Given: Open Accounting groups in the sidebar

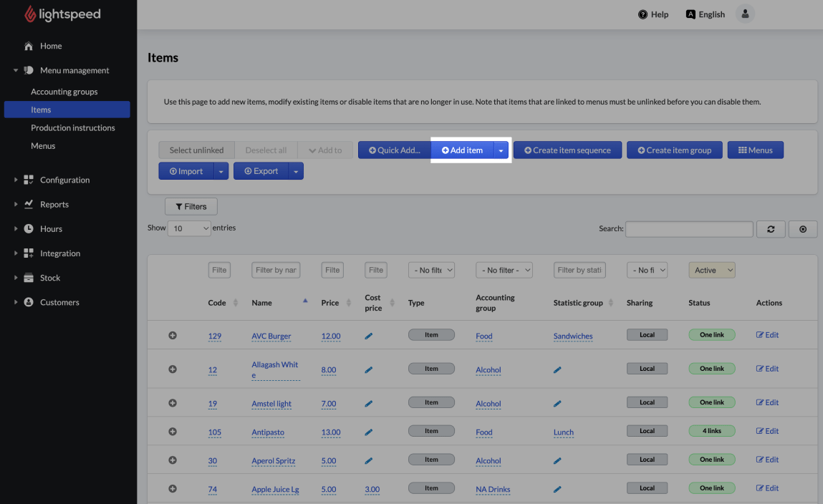Looking at the screenshot, I should (64, 92).
